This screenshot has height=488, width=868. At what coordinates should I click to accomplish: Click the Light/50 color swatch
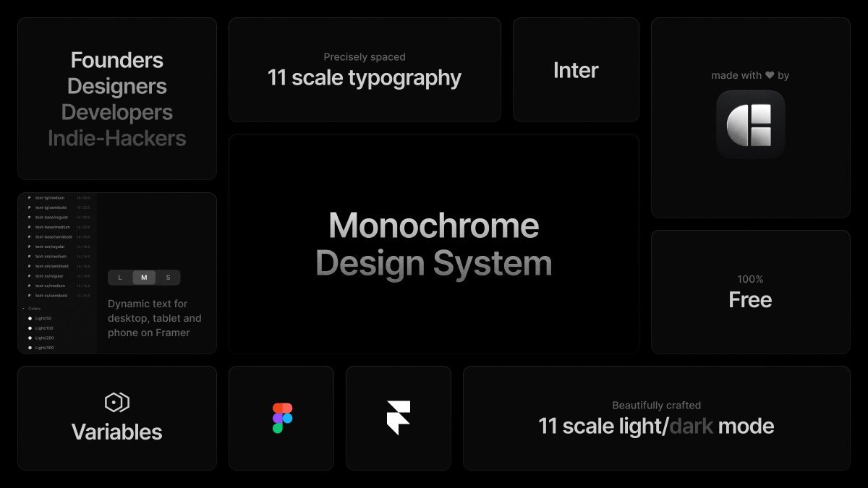click(x=30, y=318)
